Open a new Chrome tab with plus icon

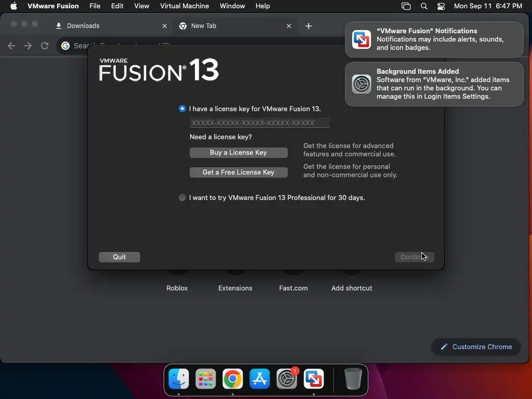coord(309,26)
